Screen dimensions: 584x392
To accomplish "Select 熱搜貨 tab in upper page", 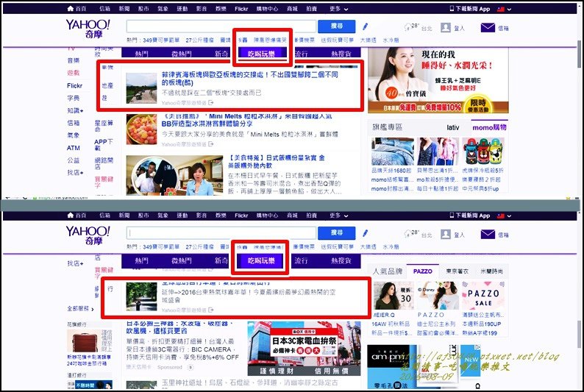I will tap(341, 54).
